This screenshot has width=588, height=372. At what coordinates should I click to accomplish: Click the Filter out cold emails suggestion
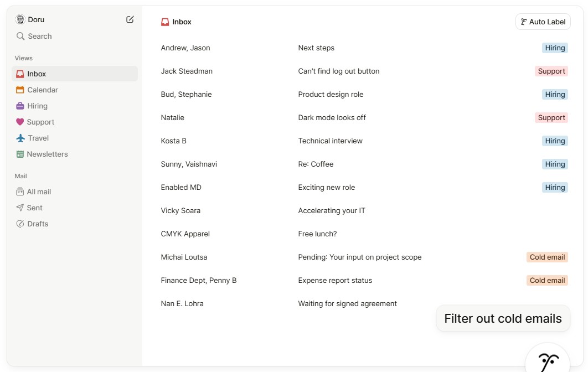point(503,318)
